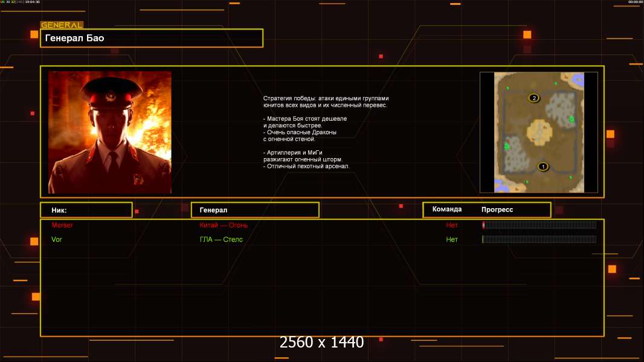The height and width of the screenshot is (362, 644).
Task: Click the Стратегия победы strategy text
Action: [x=326, y=102]
